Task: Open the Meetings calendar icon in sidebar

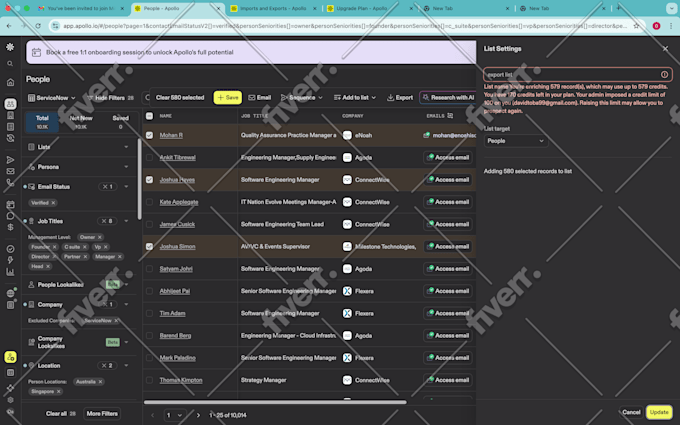Action: (10, 204)
